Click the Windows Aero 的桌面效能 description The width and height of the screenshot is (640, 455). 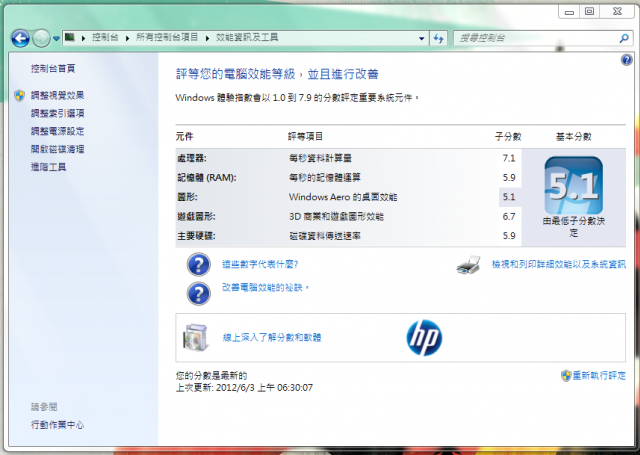[343, 197]
